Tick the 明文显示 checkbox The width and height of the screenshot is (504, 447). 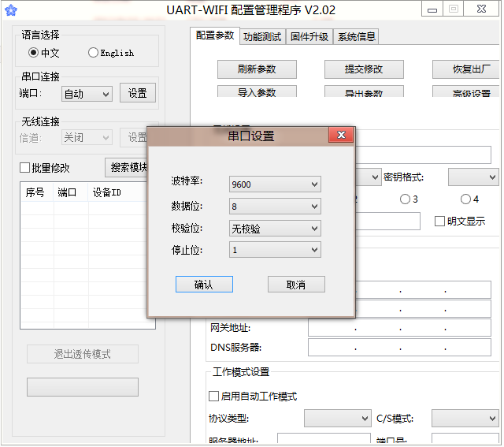point(439,221)
